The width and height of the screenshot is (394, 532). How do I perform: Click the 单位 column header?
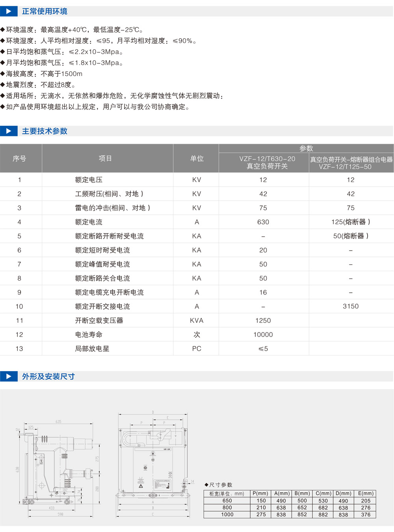tap(197, 158)
